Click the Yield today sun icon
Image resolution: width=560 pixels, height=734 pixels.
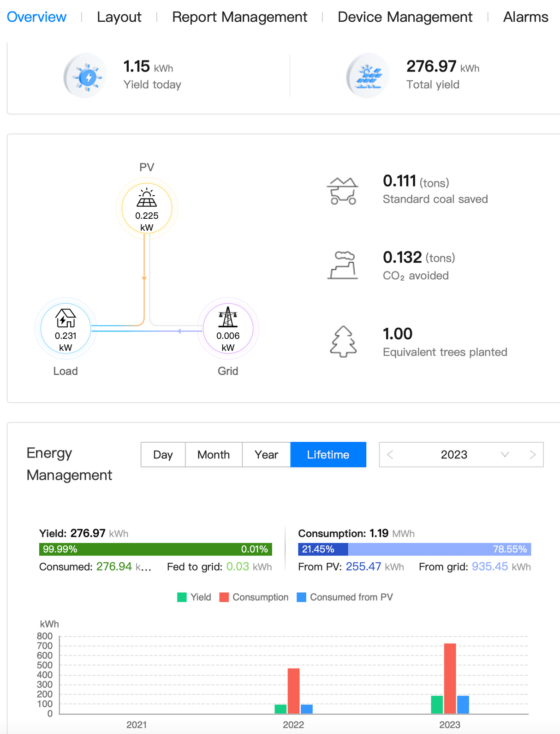(86, 76)
